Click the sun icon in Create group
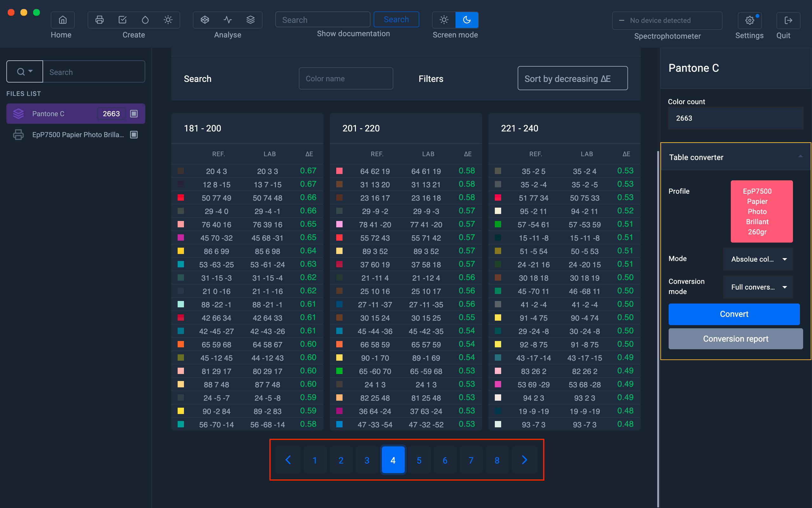 point(168,20)
